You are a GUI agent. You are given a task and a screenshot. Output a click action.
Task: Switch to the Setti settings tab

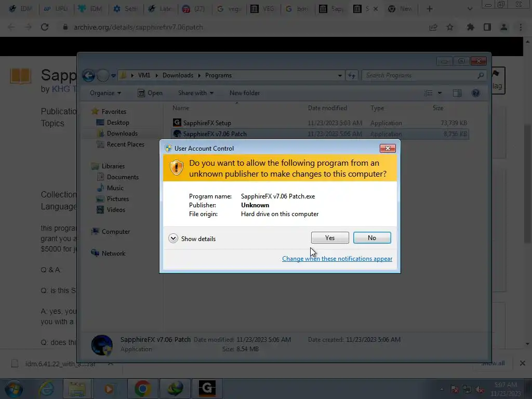pyautogui.click(x=126, y=9)
